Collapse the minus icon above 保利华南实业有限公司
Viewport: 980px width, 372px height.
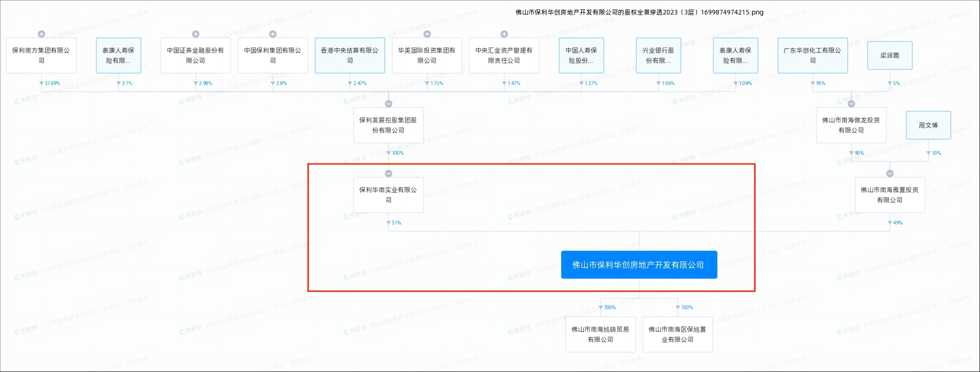point(388,173)
